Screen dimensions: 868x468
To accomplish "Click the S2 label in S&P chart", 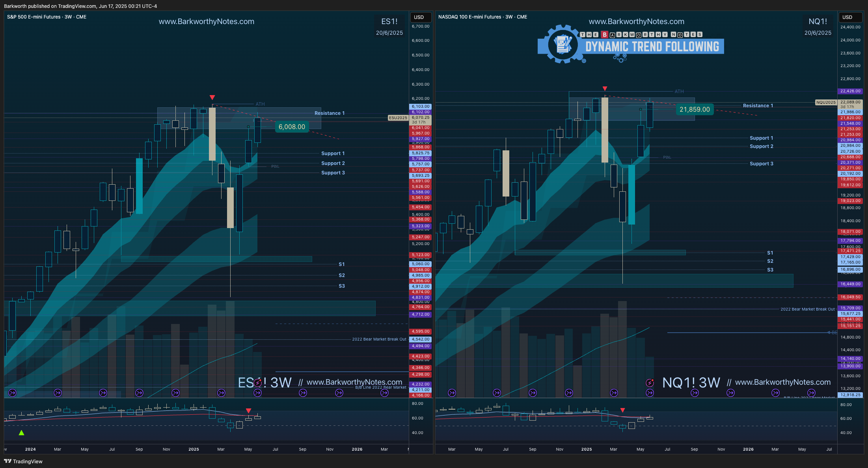I will 342,275.
